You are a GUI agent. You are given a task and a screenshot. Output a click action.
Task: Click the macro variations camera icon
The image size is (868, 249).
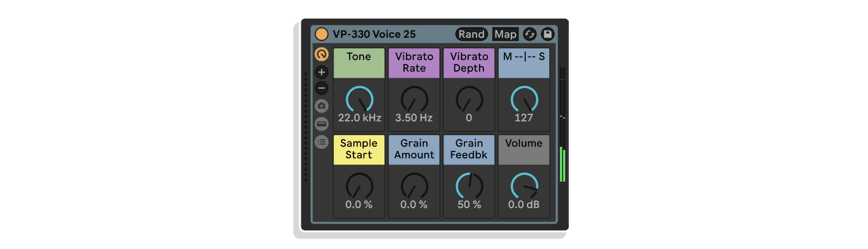[321, 106]
